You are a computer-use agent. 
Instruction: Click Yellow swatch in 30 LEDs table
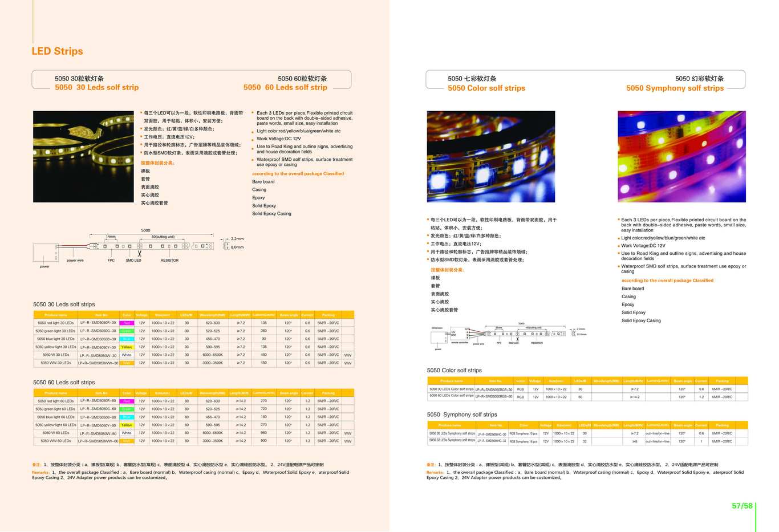pos(127,347)
